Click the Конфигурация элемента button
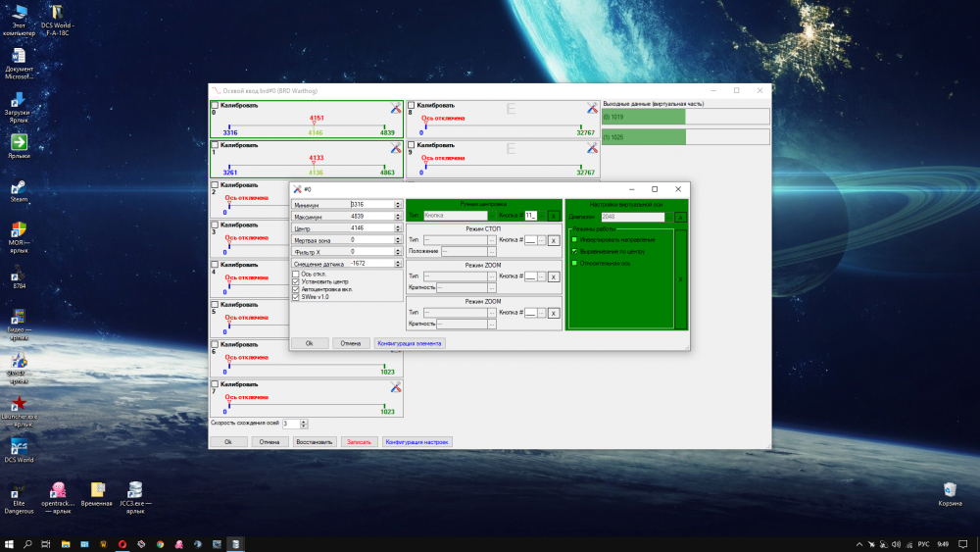Screen dimensions: 980x552 click(410, 343)
